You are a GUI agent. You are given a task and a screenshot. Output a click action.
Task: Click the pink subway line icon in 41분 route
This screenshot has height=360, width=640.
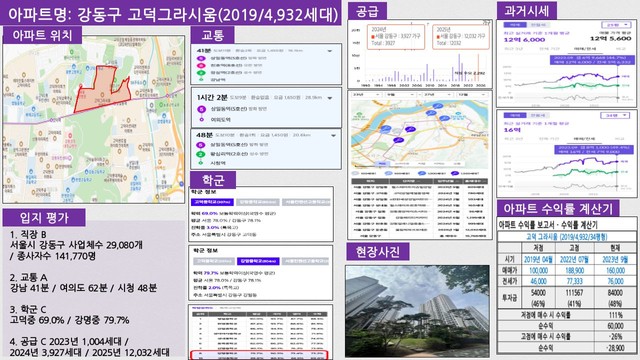[201, 66]
